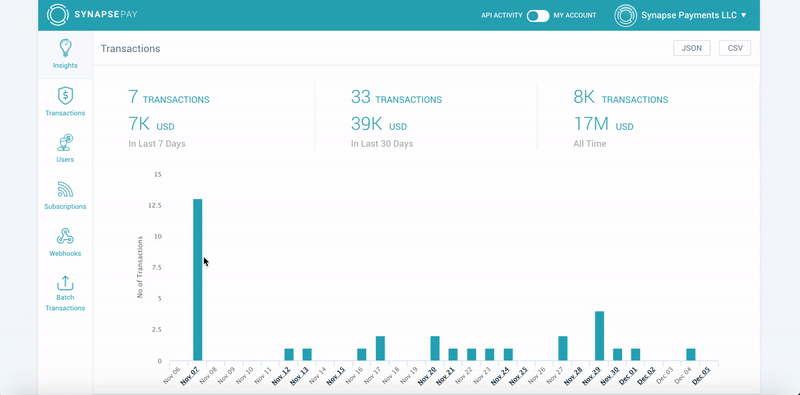Open the Insights lightbulb icon
This screenshot has height=395, width=800.
click(65, 48)
